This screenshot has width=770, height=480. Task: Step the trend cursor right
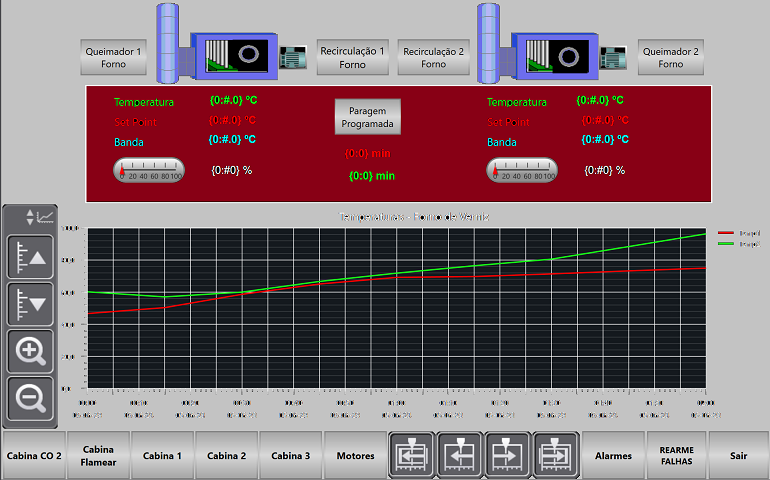(x=508, y=454)
